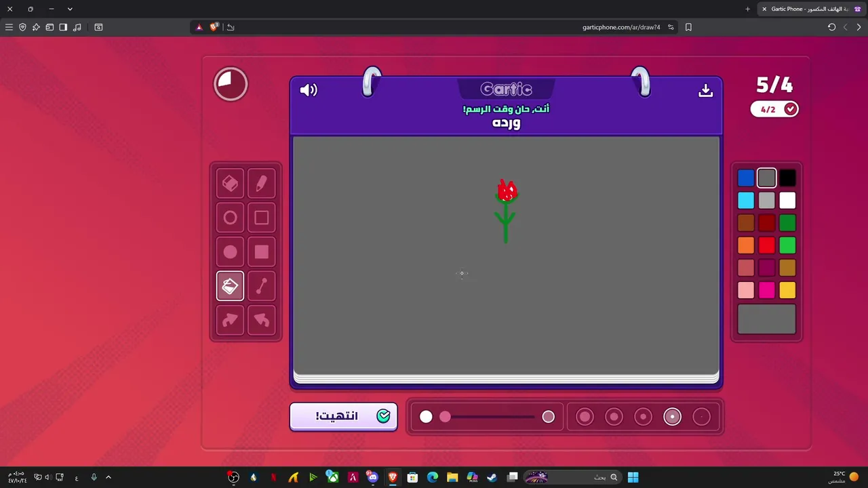This screenshot has height=488, width=868.
Task: Open a new browser tab
Action: (747, 9)
